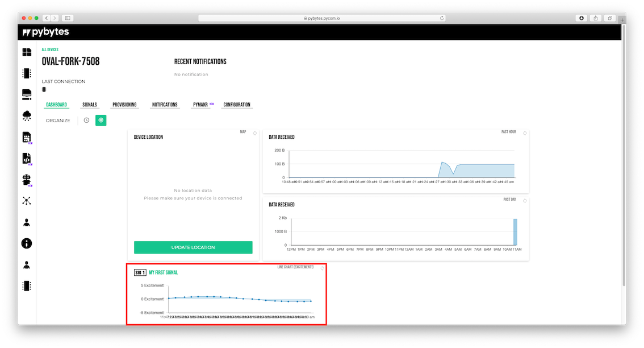
Task: Toggle the Safari sidebar button
Action: coord(67,18)
